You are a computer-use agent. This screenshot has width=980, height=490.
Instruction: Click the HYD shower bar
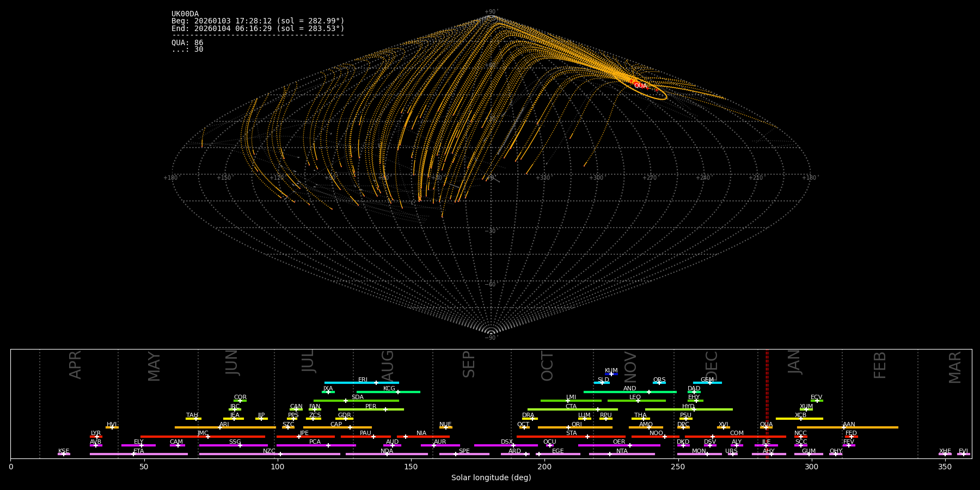pyautogui.click(x=689, y=409)
